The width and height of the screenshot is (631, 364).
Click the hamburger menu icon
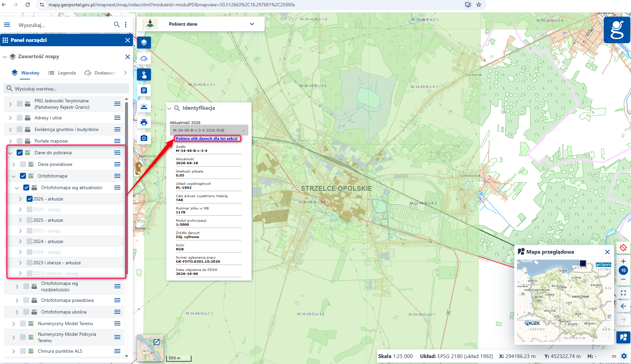[x=7, y=25]
